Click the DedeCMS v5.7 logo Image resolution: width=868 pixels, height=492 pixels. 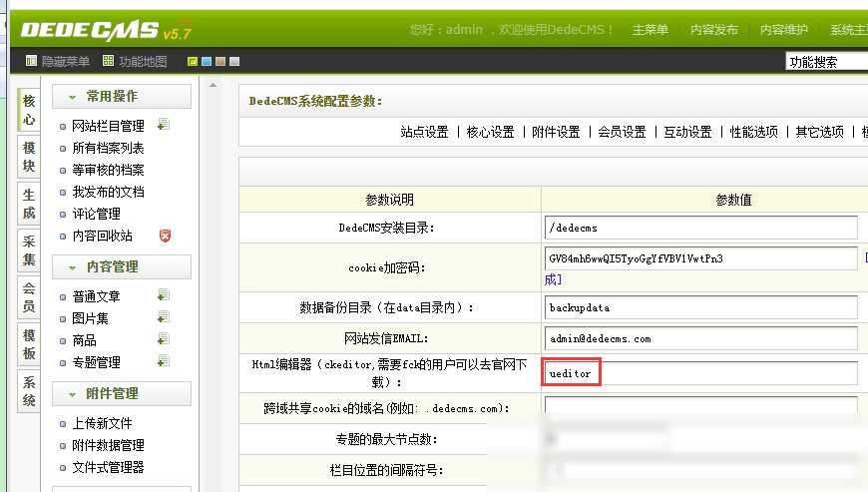[x=106, y=30]
